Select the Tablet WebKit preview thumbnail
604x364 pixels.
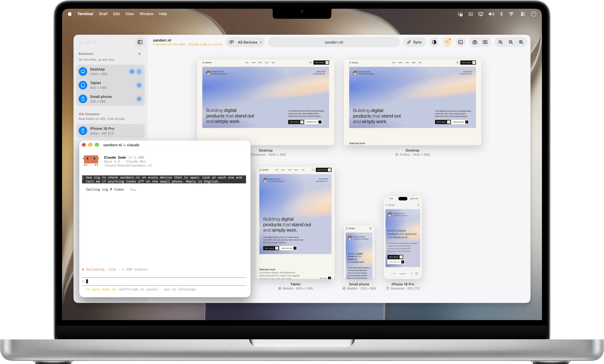(295, 223)
